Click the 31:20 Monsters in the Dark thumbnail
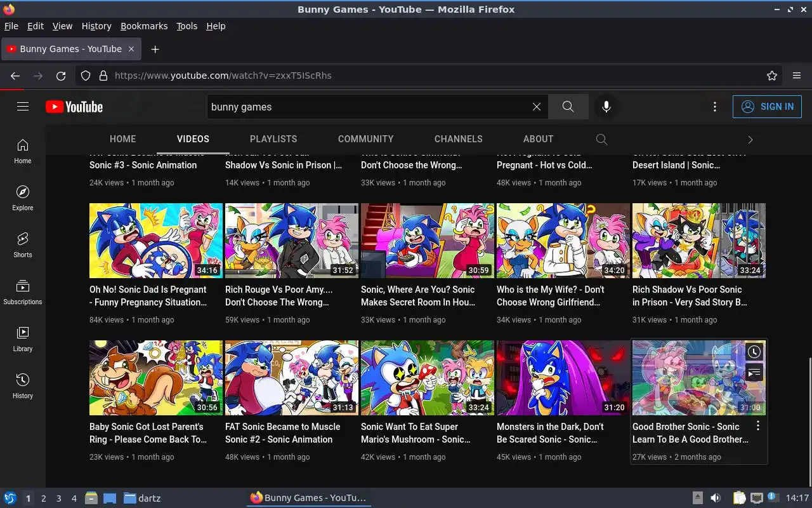 click(563, 378)
